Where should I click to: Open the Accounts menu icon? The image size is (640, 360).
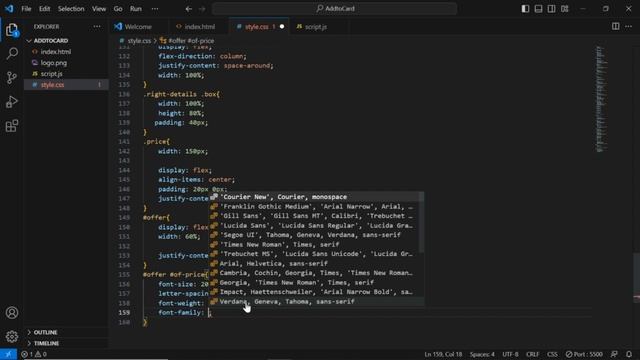12,313
